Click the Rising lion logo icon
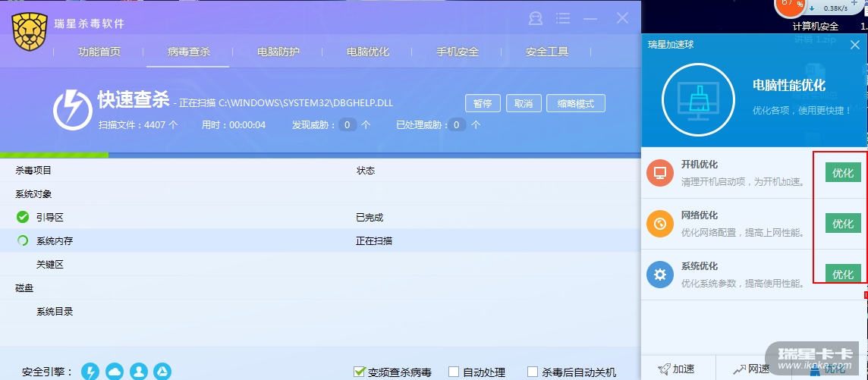 click(30, 30)
